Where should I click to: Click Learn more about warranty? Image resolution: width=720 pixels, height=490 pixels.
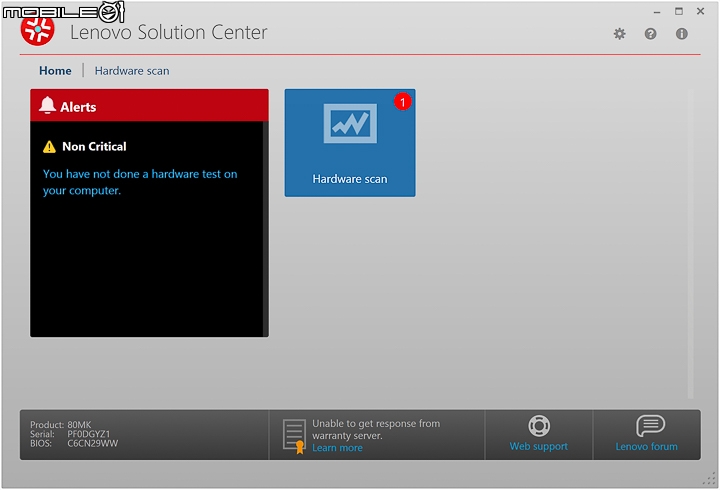click(x=337, y=448)
